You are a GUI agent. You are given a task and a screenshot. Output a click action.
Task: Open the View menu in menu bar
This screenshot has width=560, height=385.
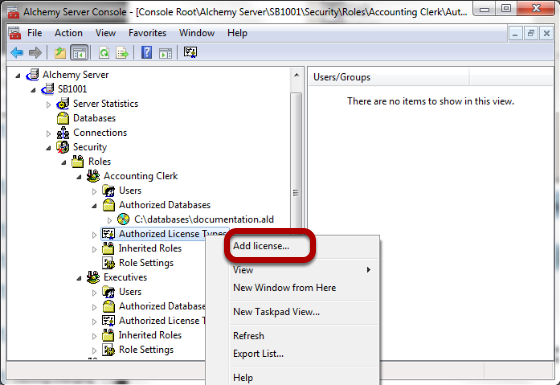(105, 33)
